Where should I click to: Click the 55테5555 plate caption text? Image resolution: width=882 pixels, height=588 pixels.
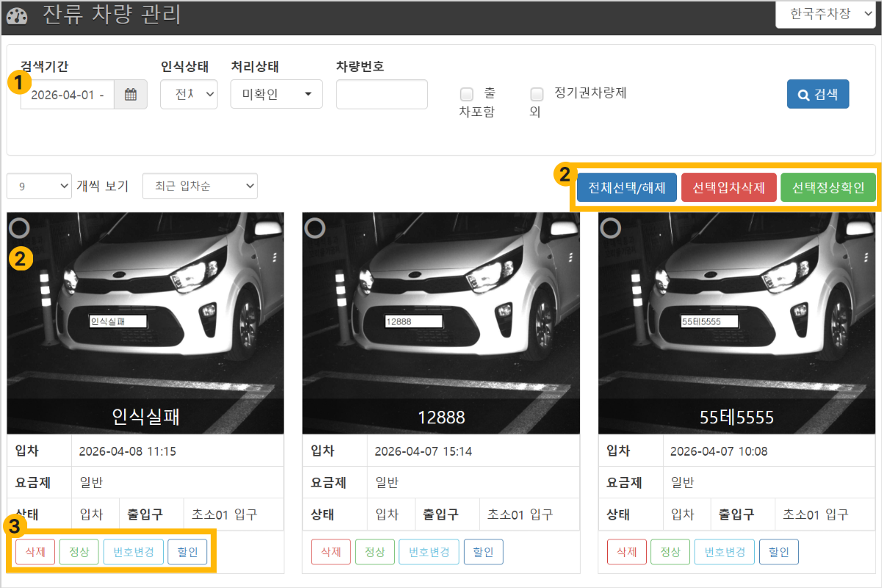(x=736, y=417)
